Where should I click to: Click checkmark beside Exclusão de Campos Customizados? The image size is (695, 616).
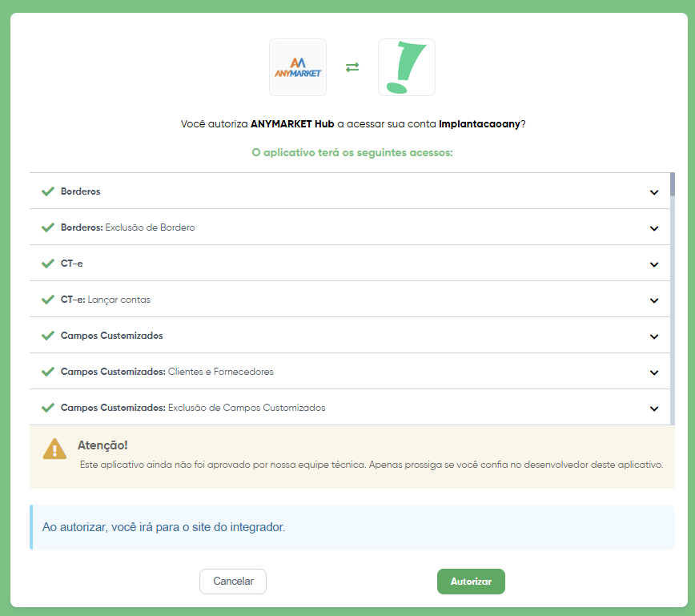tap(47, 408)
